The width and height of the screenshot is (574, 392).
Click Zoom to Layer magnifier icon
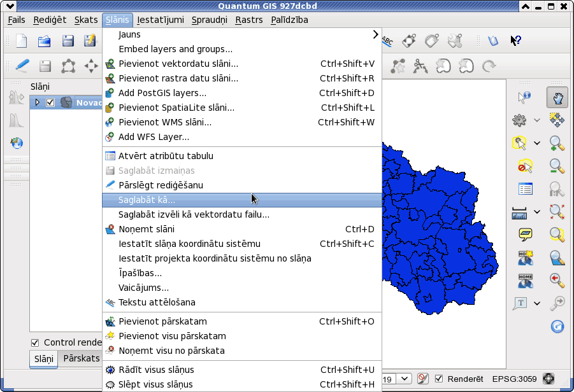[557, 258]
